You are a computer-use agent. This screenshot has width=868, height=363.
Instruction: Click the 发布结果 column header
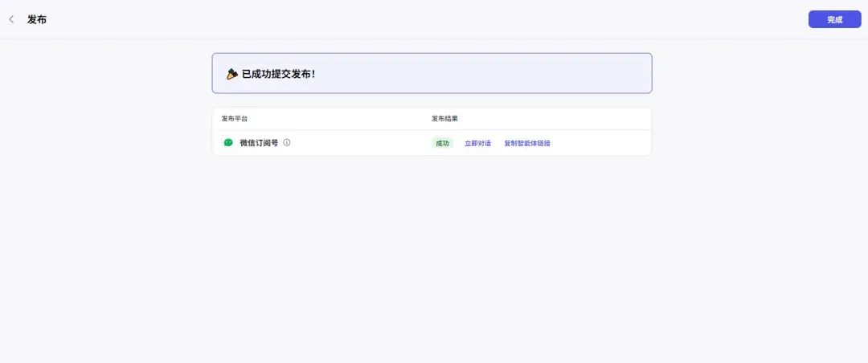pyautogui.click(x=444, y=118)
